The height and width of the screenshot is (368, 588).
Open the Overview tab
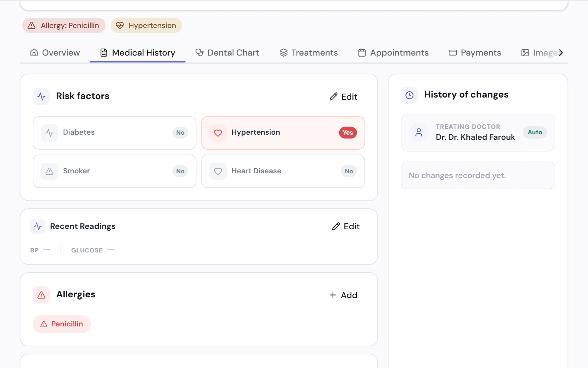tap(55, 53)
